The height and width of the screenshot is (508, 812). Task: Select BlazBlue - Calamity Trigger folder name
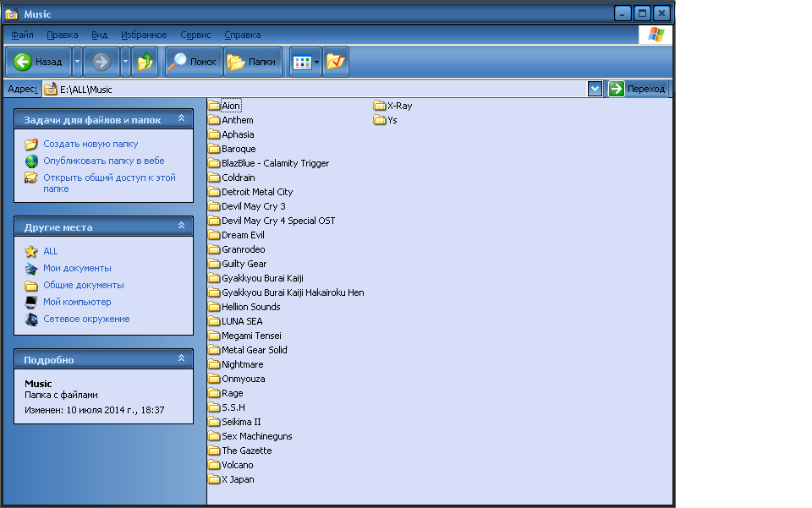point(276,163)
